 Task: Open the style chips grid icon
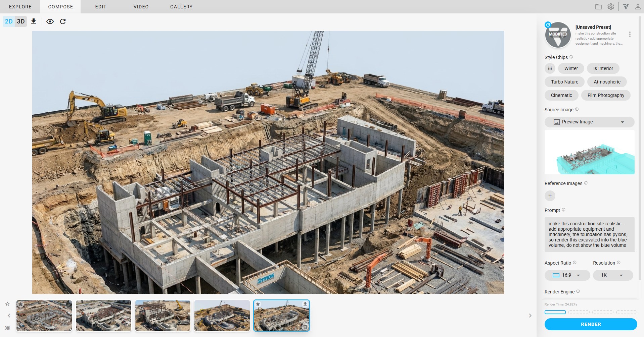pyautogui.click(x=550, y=68)
